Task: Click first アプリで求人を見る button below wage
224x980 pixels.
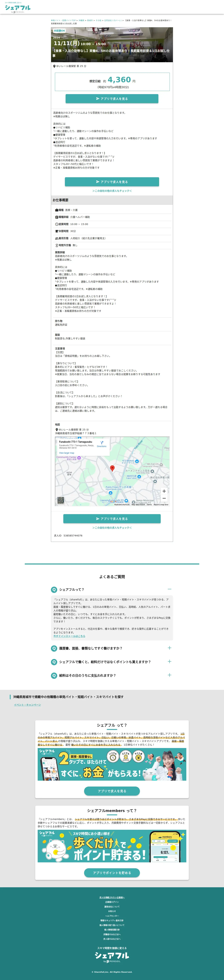Action: [112, 98]
